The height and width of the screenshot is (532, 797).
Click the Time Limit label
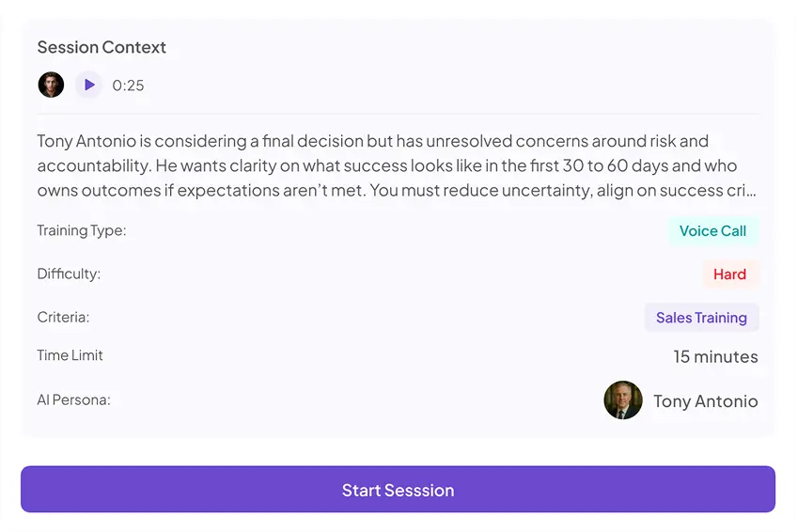click(x=70, y=355)
